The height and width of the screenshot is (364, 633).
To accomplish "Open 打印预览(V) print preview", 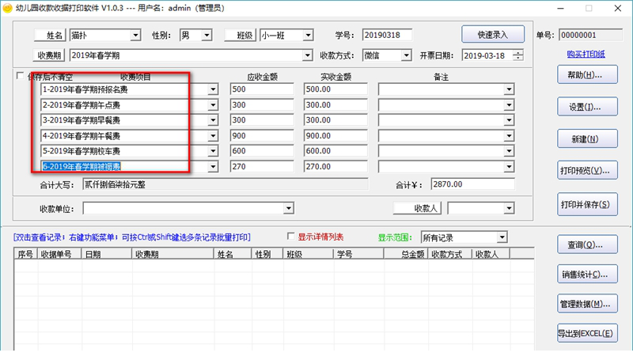I will (x=586, y=171).
